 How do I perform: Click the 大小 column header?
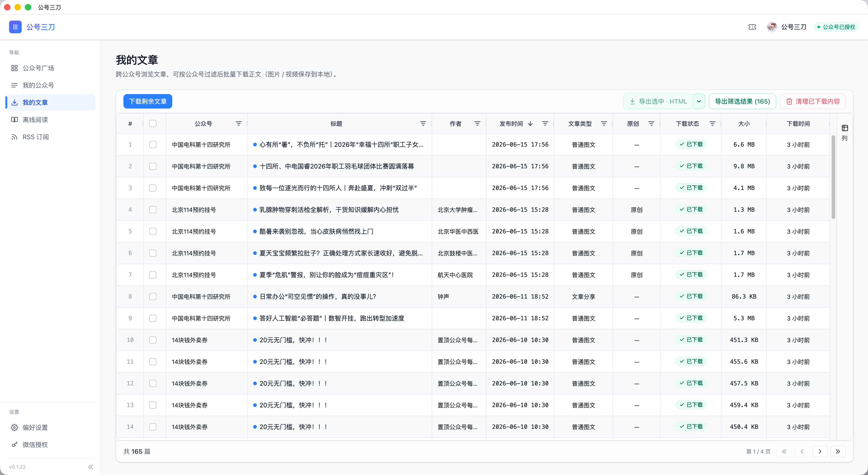[744, 124]
